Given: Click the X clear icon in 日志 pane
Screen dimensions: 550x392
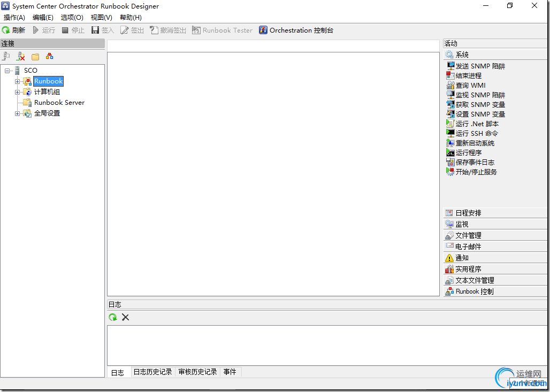Looking at the screenshot, I should [126, 317].
